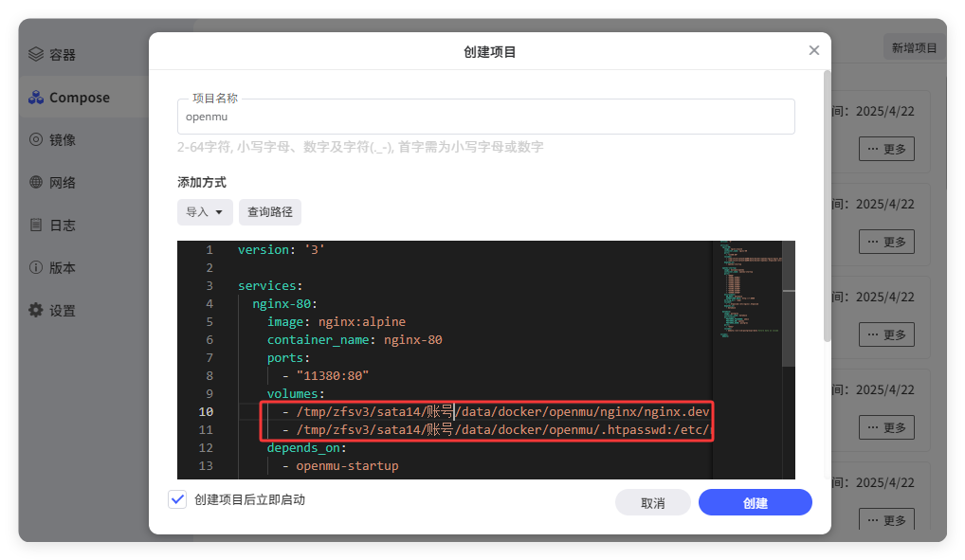The image size is (965, 560).
Task: Click the code editor vertical scrollbar
Action: click(x=789, y=304)
